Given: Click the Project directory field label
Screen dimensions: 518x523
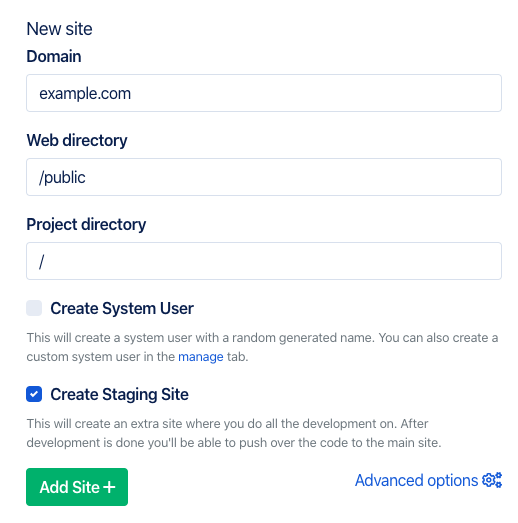Looking at the screenshot, I should click(86, 224).
